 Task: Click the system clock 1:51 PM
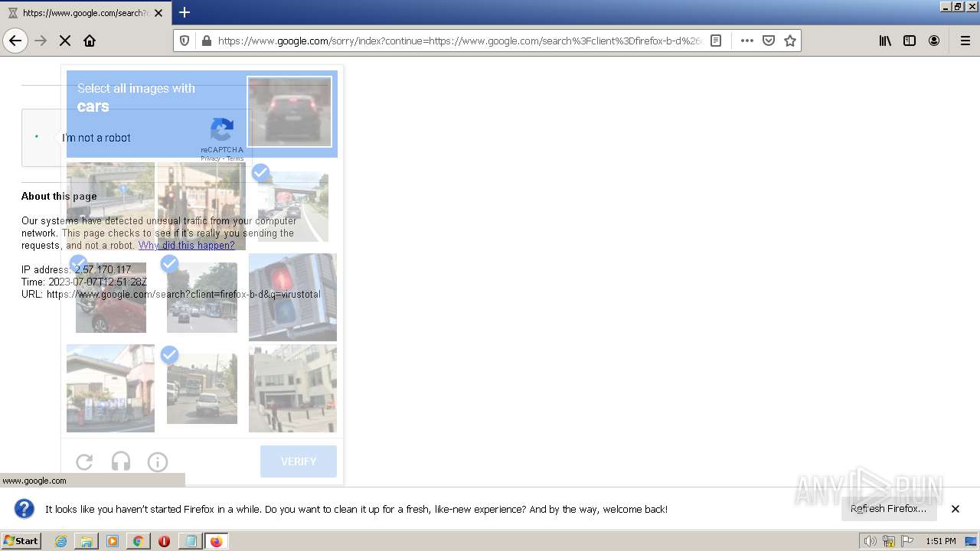tap(941, 541)
